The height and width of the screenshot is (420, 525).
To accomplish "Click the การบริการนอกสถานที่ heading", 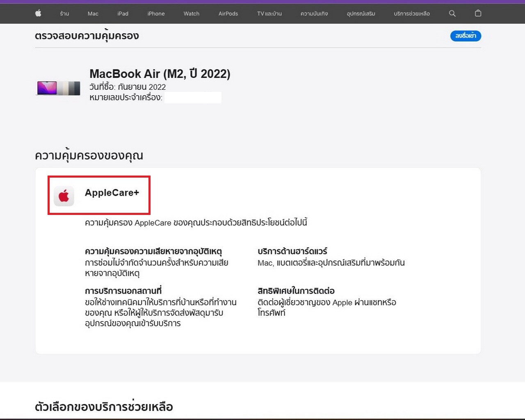I will pyautogui.click(x=123, y=291).
